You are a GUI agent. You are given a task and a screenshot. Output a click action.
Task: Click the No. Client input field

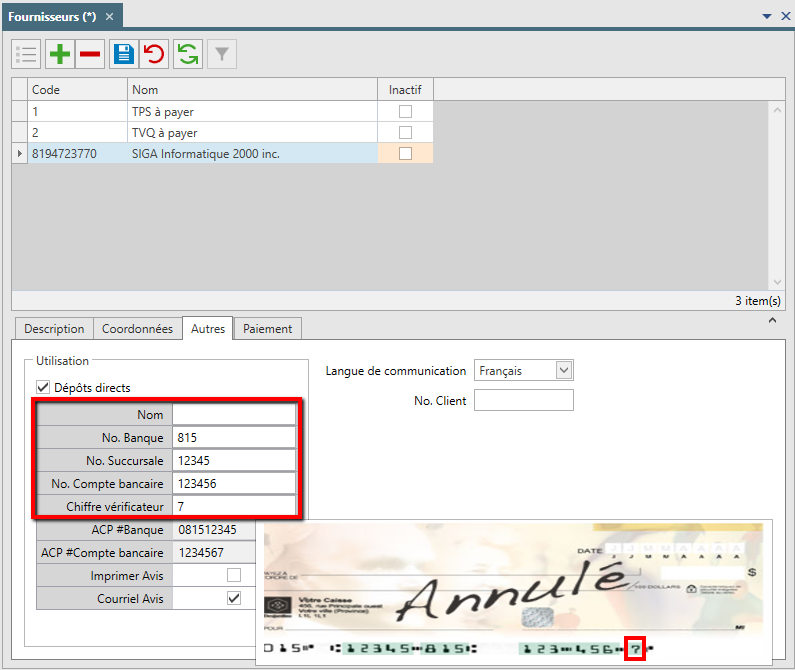point(524,400)
